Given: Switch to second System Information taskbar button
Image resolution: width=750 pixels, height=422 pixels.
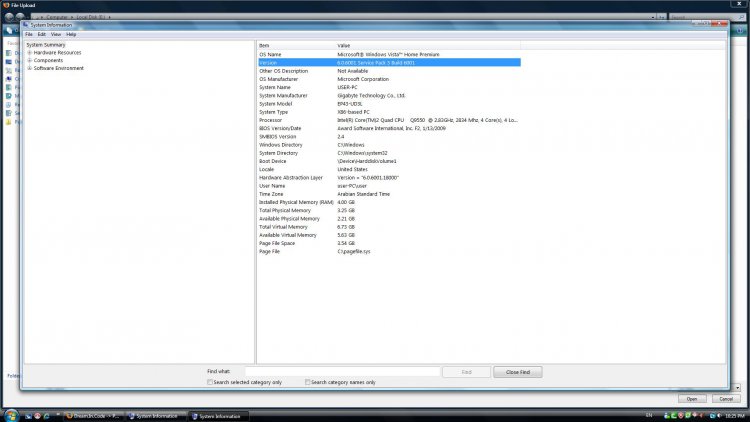Looking at the screenshot, I should point(219,416).
